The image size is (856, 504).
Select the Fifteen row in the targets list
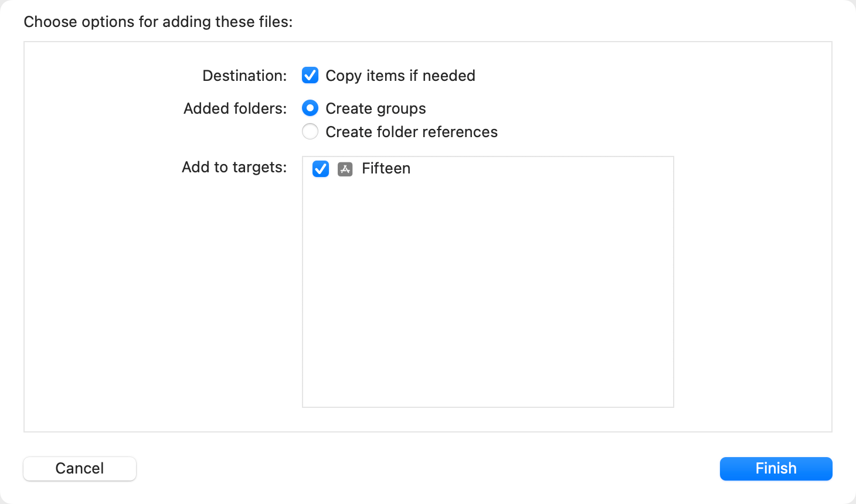coord(386,169)
